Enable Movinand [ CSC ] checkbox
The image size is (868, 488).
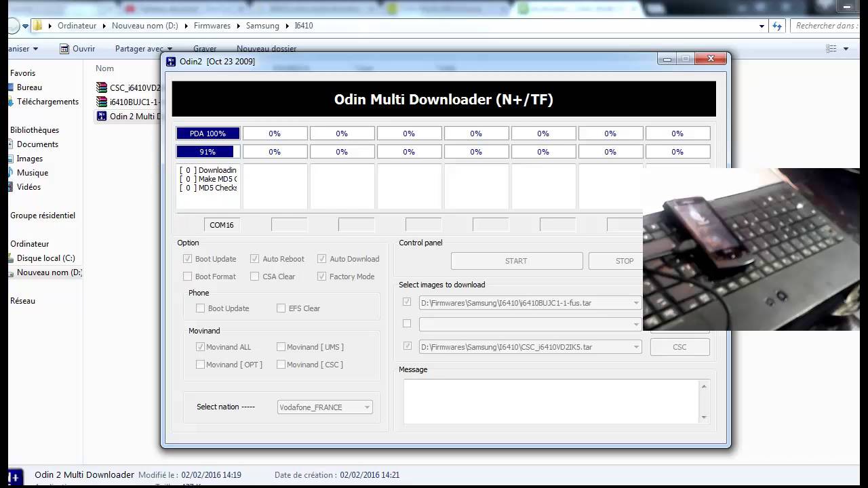point(281,365)
